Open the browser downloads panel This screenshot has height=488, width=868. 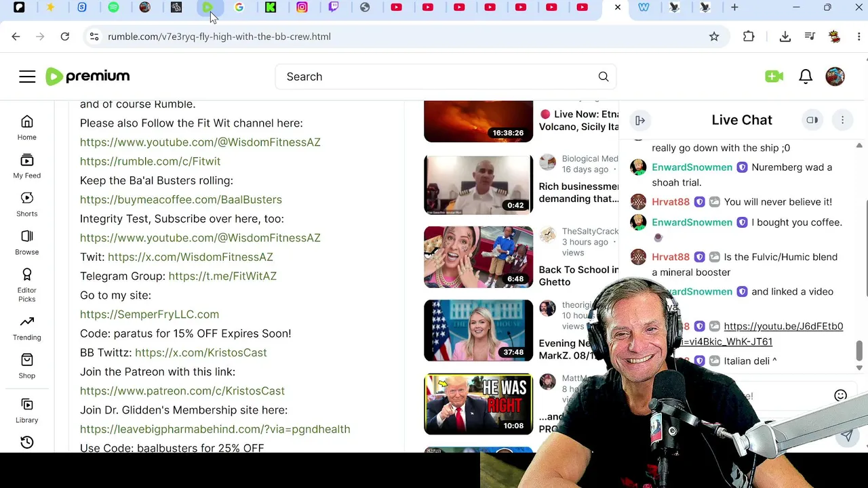coord(785,37)
